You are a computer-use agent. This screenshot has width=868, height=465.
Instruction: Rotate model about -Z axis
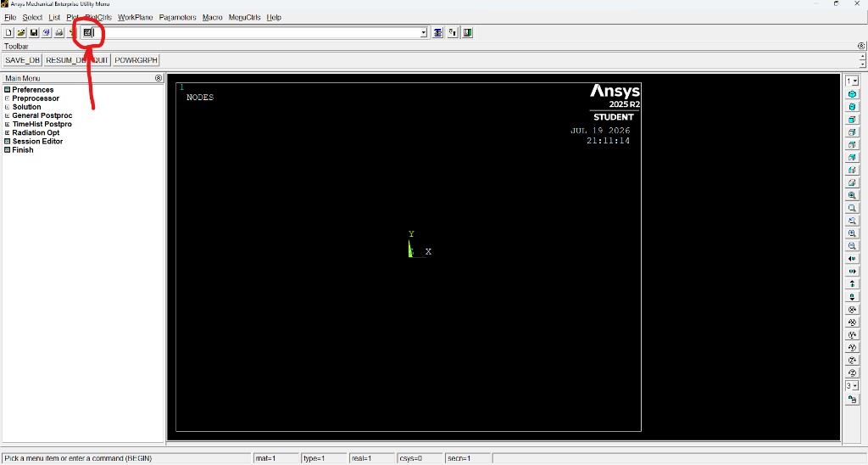coord(852,373)
